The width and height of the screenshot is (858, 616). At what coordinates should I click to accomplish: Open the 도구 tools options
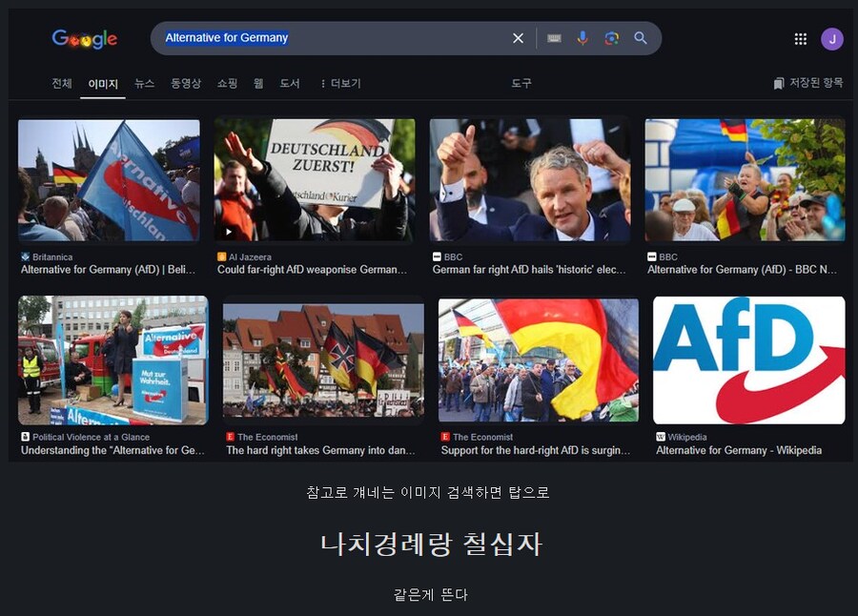point(521,84)
